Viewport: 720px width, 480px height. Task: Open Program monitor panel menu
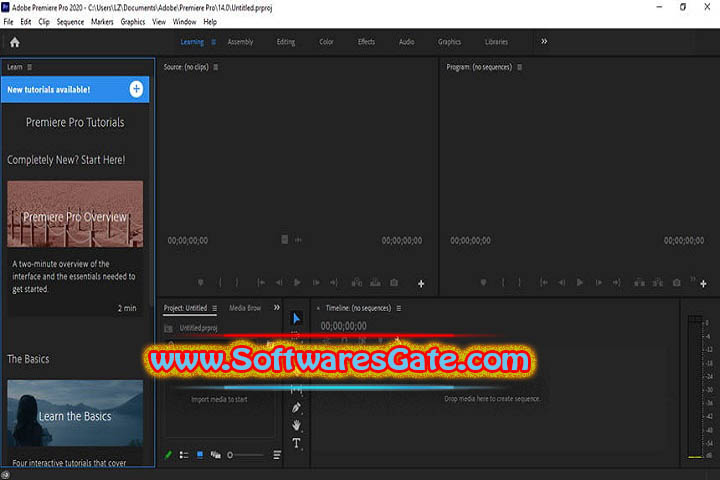[520, 67]
